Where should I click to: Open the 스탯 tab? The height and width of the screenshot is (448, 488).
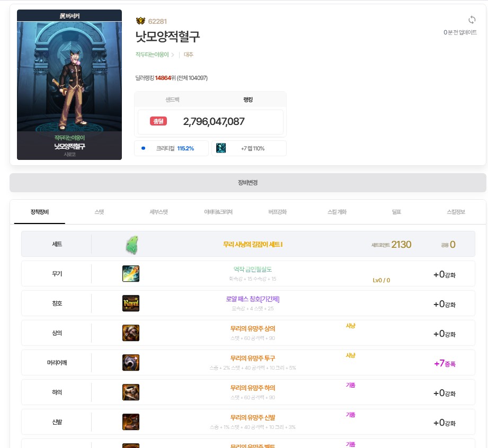[99, 212]
